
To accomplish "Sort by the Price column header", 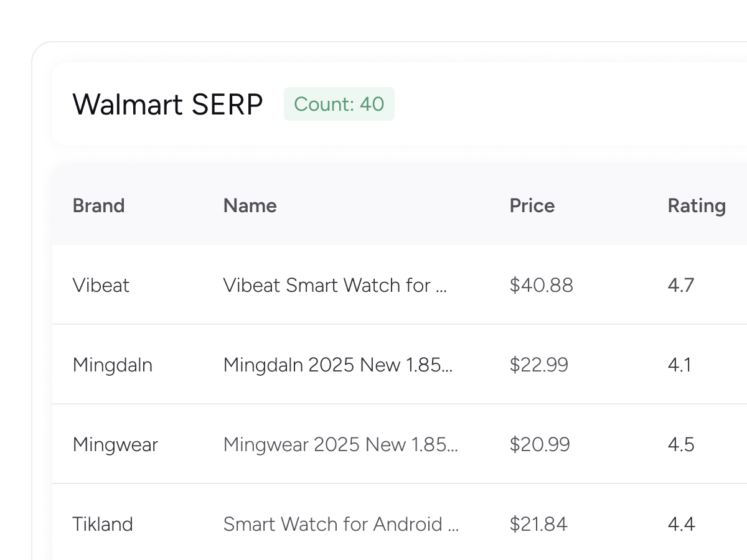I will point(532,206).
